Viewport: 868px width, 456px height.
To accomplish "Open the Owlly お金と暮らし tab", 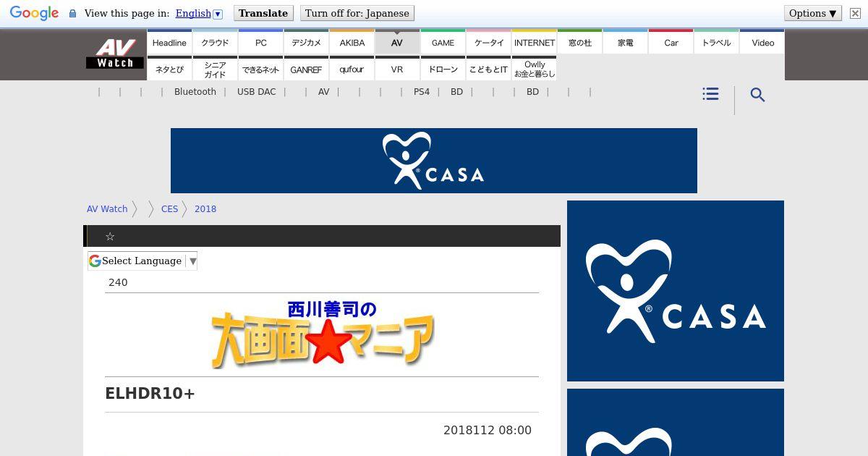I will pyautogui.click(x=534, y=69).
